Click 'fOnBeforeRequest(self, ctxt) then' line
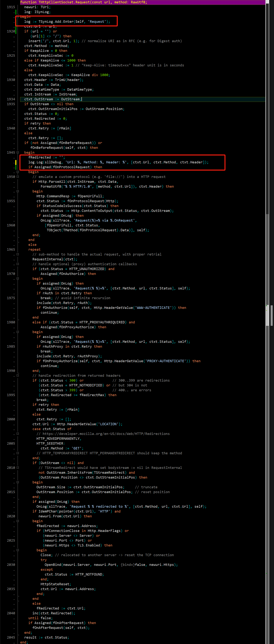This screenshot has width=274, height=644. 64,148
